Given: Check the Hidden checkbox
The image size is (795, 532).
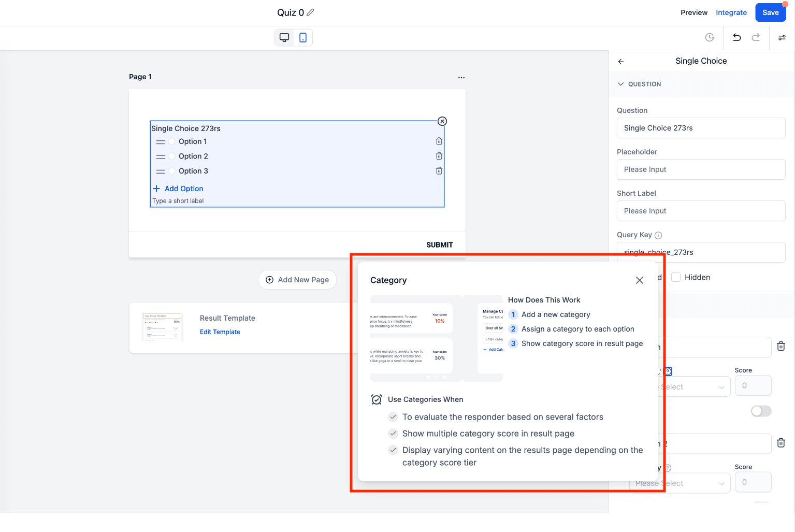Looking at the screenshot, I should pyautogui.click(x=676, y=277).
